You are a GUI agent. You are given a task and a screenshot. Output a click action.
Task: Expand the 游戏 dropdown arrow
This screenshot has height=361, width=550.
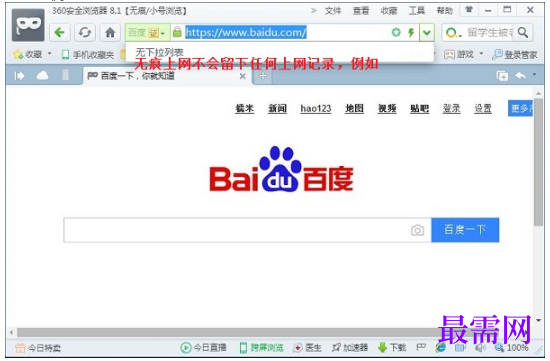(x=481, y=54)
